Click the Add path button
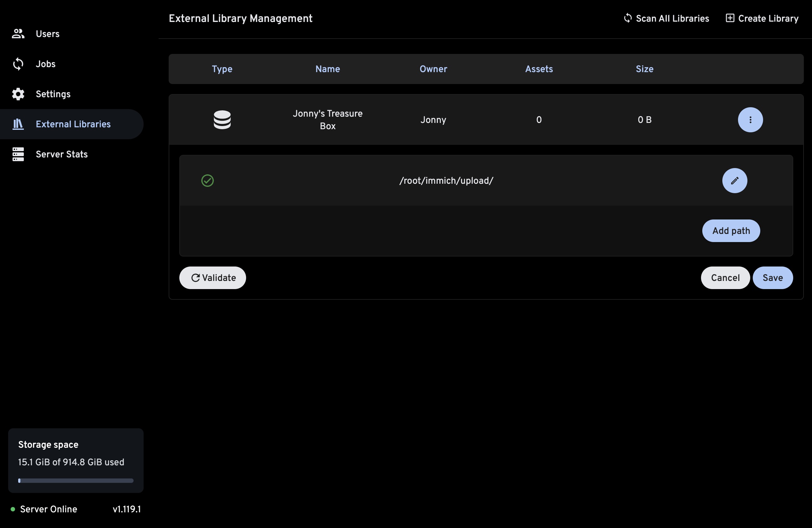This screenshot has width=812, height=528. pos(731,231)
